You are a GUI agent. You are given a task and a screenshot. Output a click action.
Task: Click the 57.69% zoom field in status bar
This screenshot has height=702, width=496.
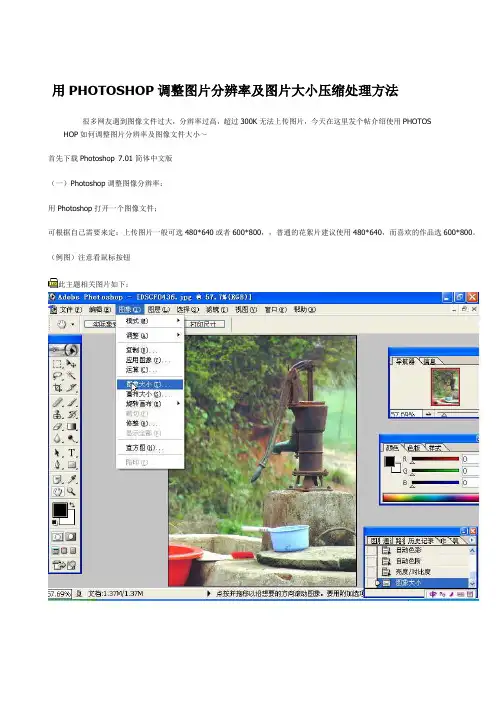pos(59,594)
